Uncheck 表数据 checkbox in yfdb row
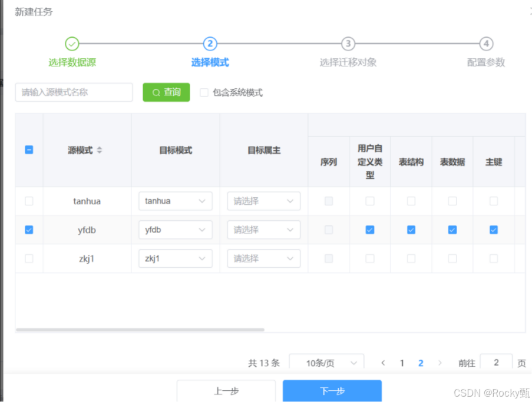Viewport: 532px width, 402px height. (452, 230)
